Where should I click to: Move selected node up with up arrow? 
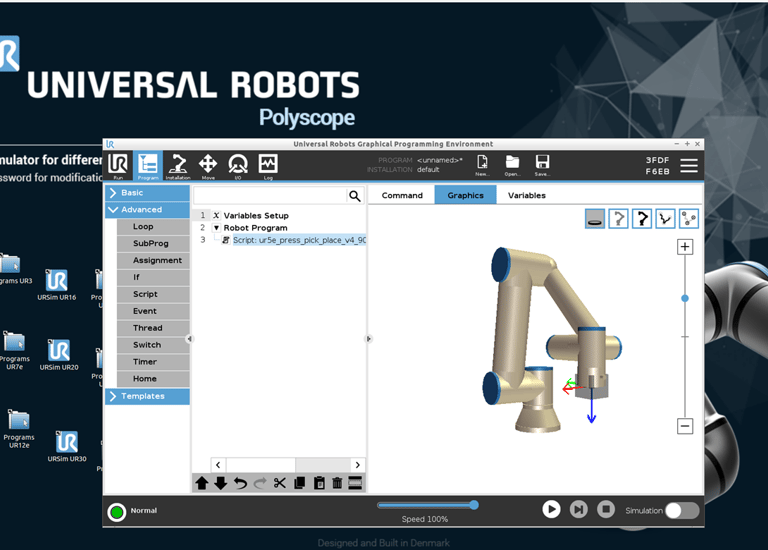(201, 483)
